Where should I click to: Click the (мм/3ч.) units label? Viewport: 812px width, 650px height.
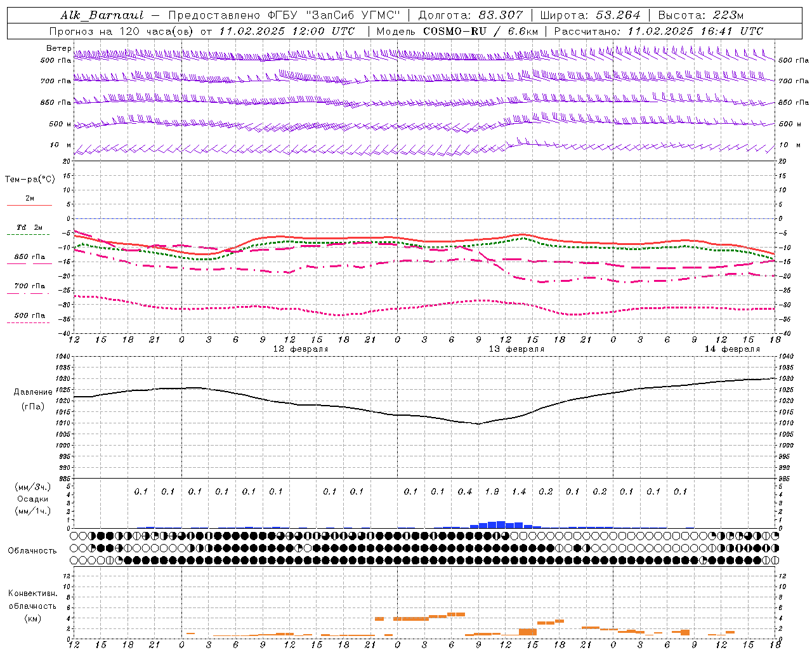[33, 487]
